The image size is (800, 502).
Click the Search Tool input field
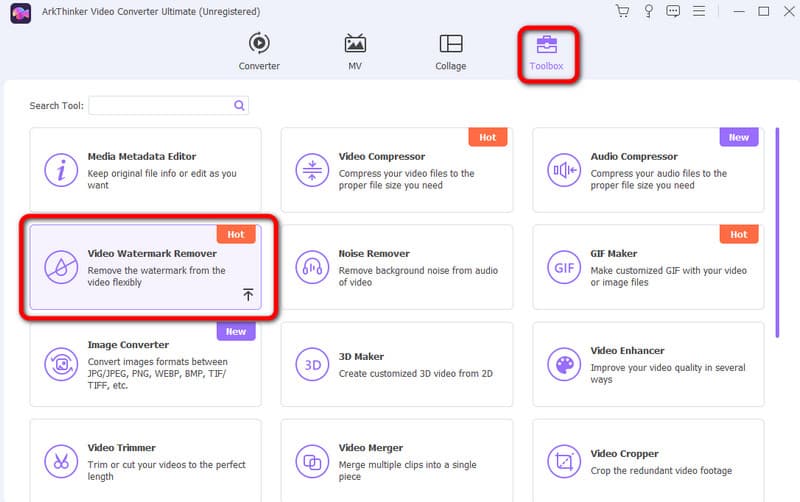(168, 106)
